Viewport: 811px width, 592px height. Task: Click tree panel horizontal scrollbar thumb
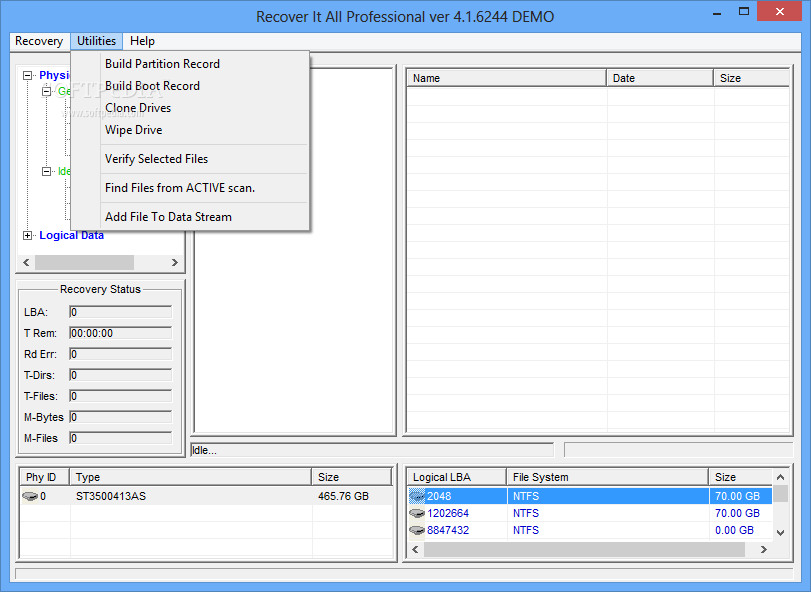point(84,263)
